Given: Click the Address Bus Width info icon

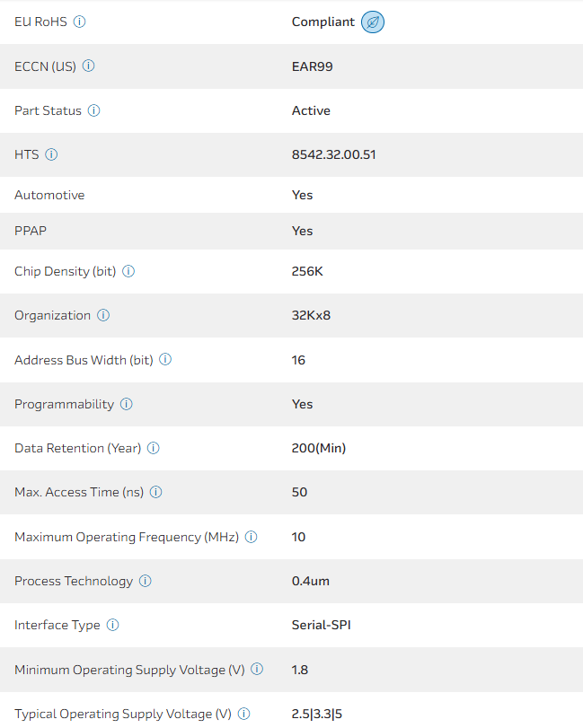Looking at the screenshot, I should tap(165, 360).
